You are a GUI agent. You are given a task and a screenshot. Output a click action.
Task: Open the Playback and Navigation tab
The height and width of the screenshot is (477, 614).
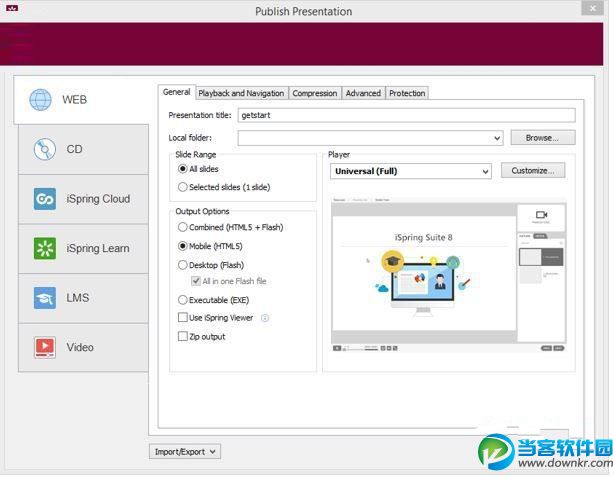point(241,93)
